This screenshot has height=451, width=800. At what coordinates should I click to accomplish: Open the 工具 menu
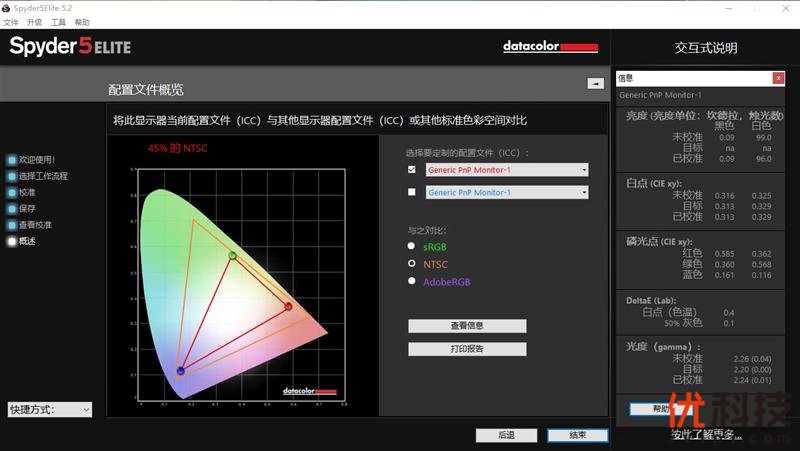pyautogui.click(x=58, y=22)
